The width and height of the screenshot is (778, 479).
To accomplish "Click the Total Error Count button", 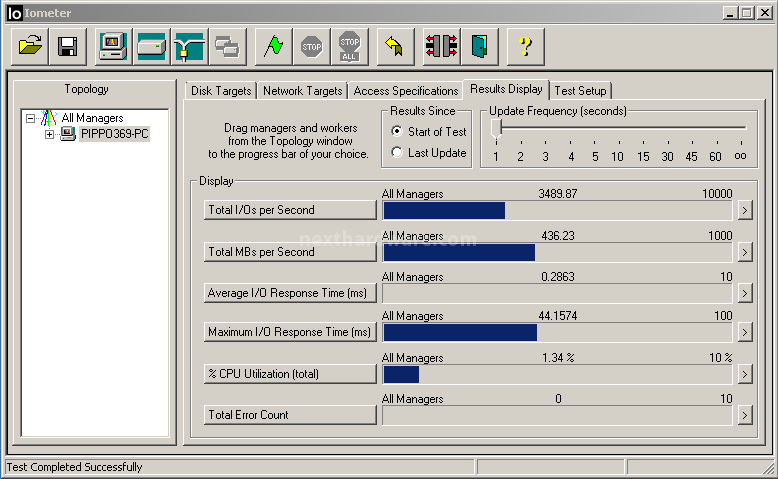I will [x=290, y=415].
